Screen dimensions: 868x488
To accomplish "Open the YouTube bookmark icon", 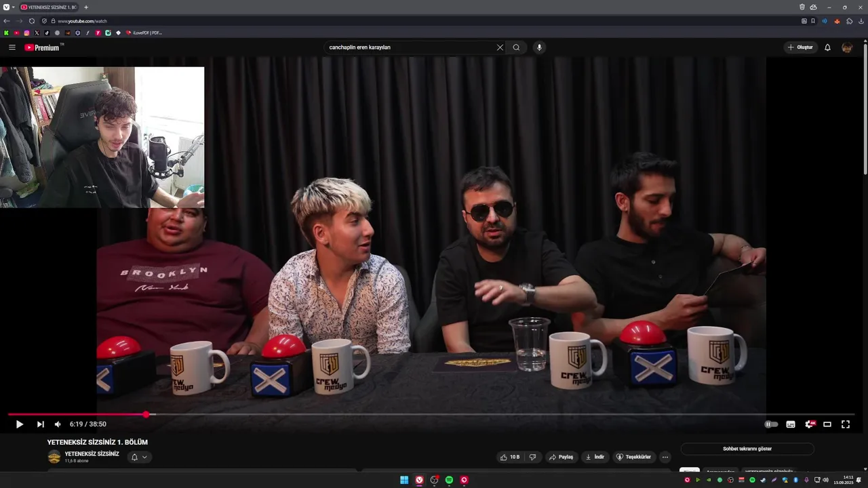I will pos(16,33).
